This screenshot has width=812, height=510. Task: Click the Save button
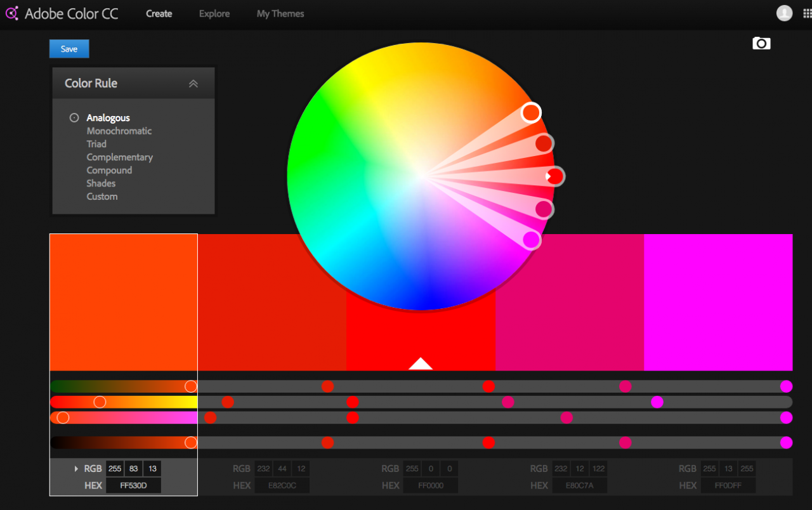pyautogui.click(x=69, y=48)
